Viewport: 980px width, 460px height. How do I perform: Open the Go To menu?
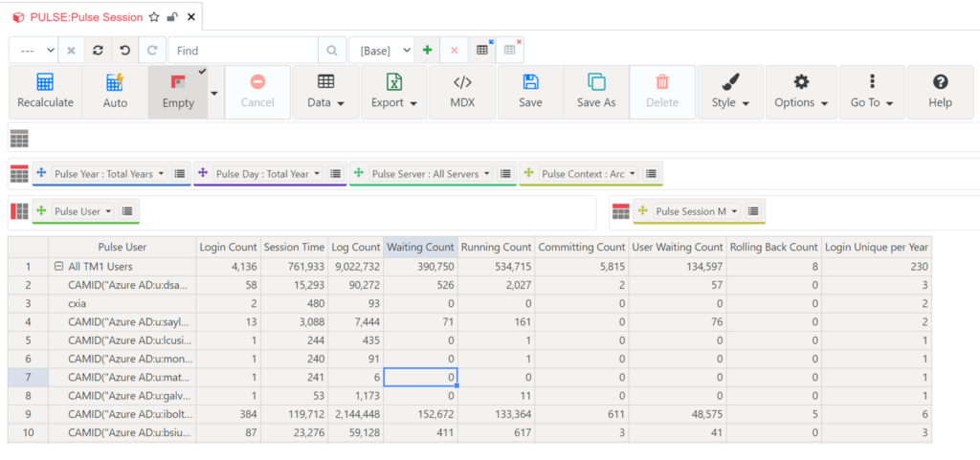871,92
